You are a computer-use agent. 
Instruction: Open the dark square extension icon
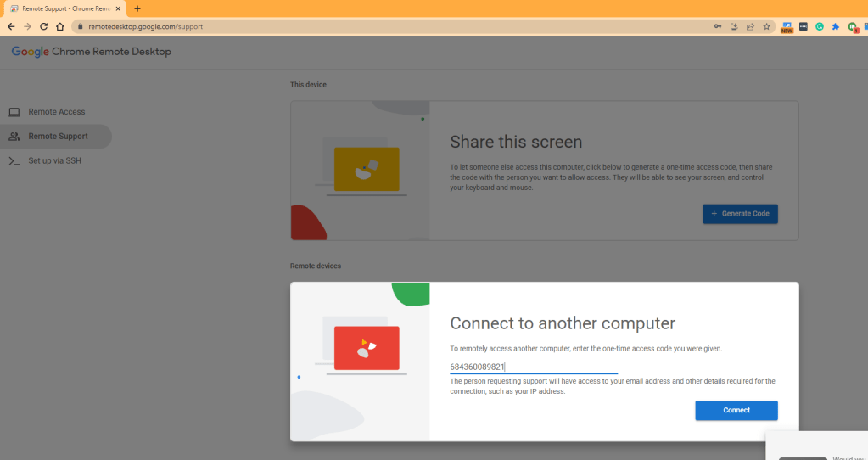[x=804, y=26]
